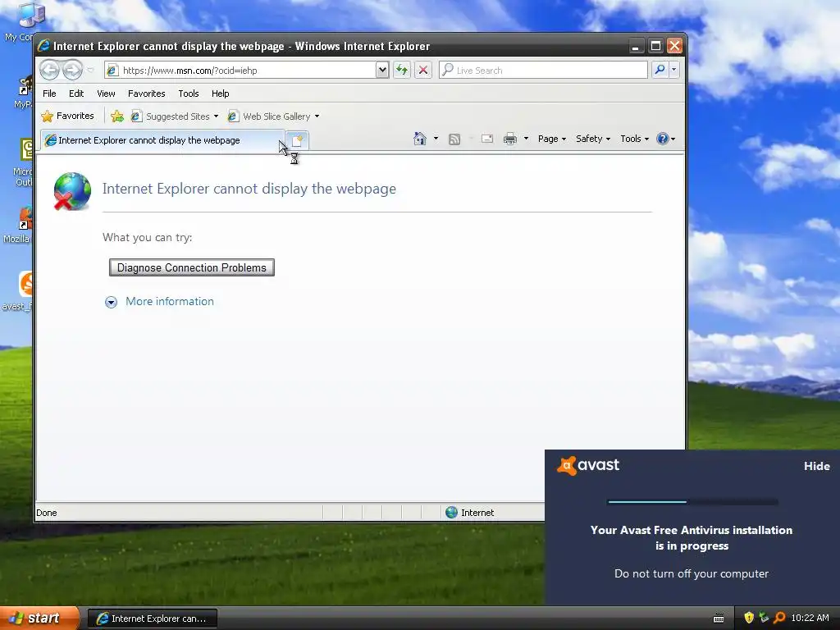This screenshot has width=840, height=630.
Task: Click the network connection tray icon
Action: click(764, 618)
